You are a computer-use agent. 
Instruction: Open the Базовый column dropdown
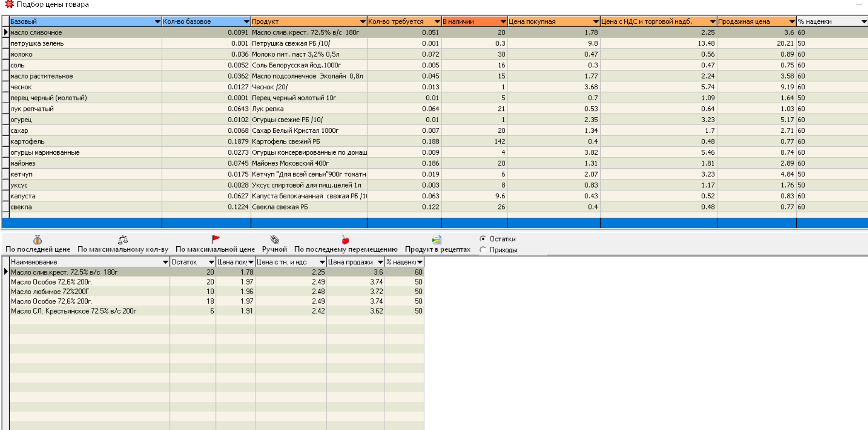pos(157,21)
